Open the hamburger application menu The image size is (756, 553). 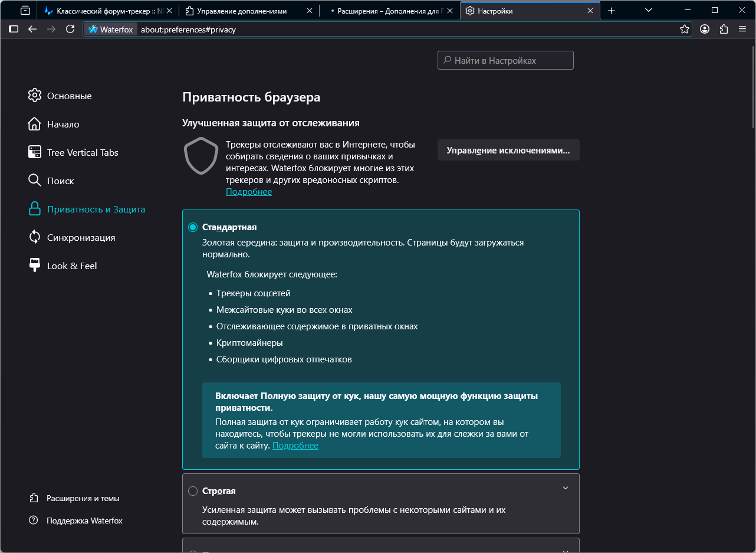tap(742, 29)
